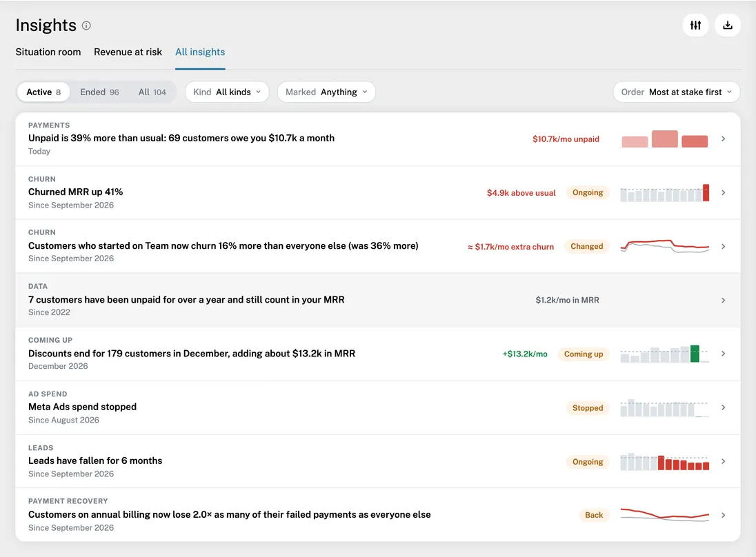Click the December discounts bar sparkline
The height and width of the screenshot is (557, 756).
point(664,354)
